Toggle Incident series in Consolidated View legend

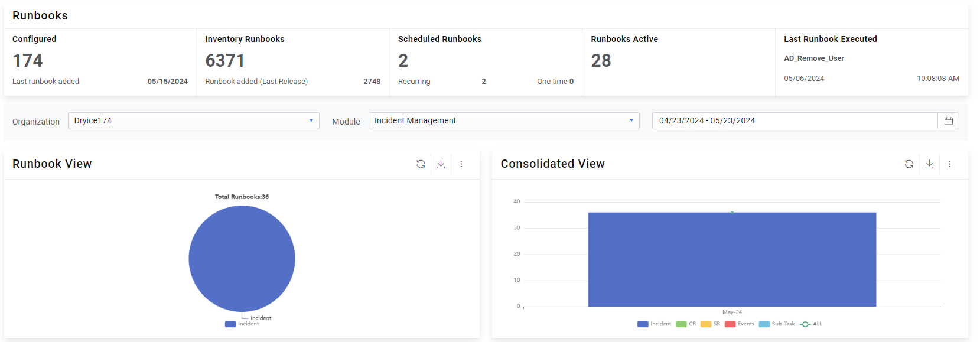[x=655, y=324]
